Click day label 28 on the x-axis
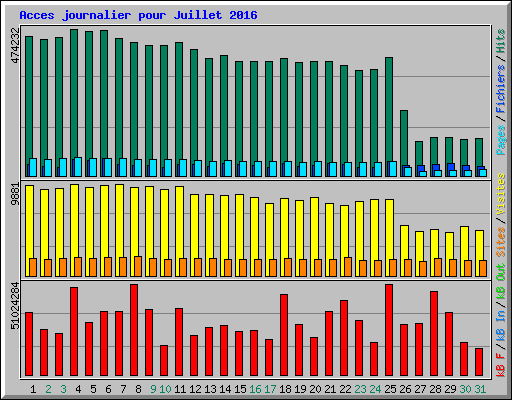The width and height of the screenshot is (512, 400). click(x=435, y=389)
